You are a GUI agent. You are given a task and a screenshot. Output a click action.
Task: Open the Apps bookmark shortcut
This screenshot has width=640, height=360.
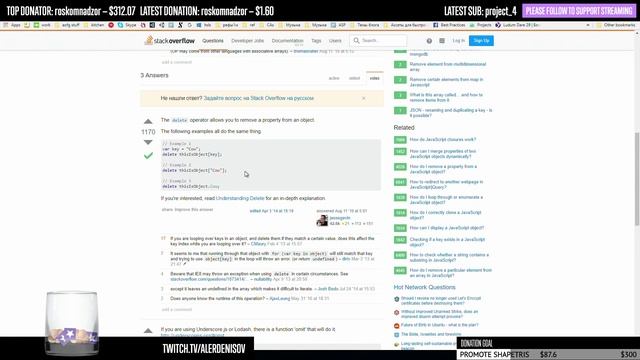pos(12,25)
